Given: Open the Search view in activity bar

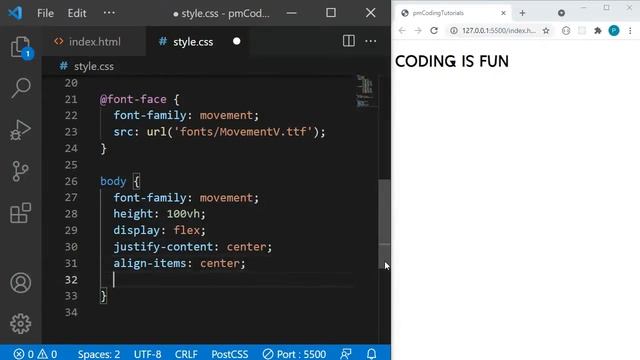Looking at the screenshot, I should (x=20, y=88).
